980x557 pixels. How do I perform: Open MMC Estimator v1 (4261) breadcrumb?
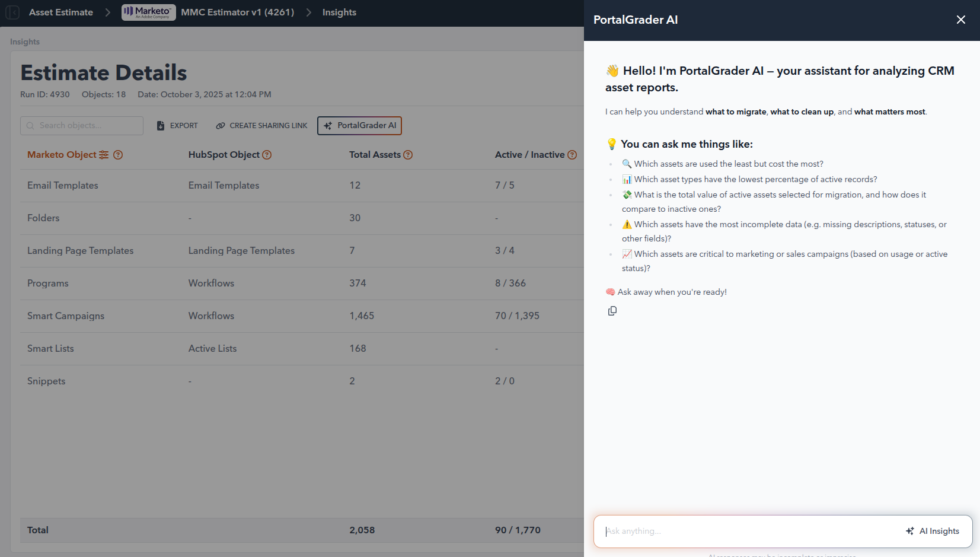pos(237,12)
